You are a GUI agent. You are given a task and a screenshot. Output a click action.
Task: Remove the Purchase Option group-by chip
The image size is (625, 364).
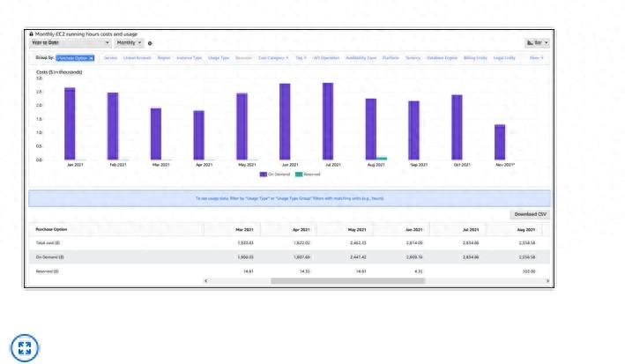[91, 58]
